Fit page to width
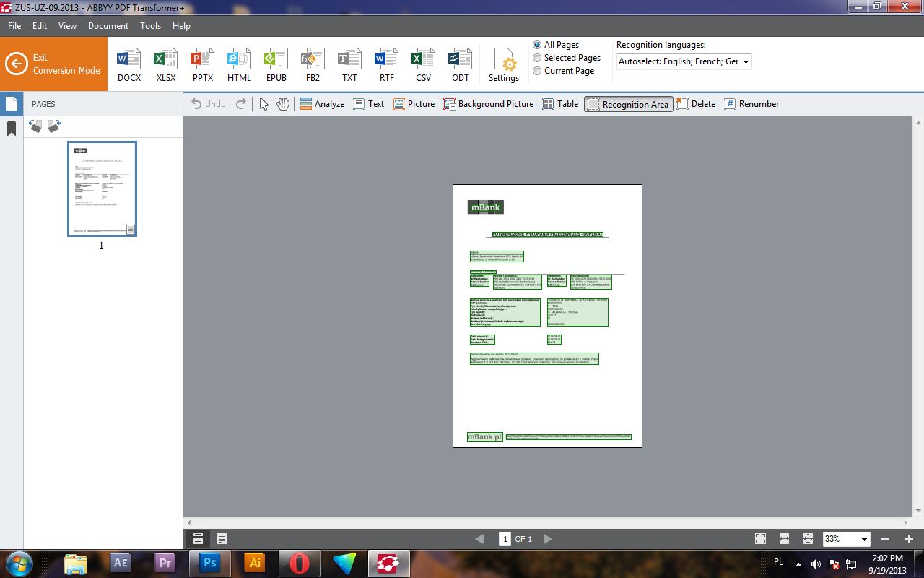This screenshot has height=578, width=924. click(784, 539)
